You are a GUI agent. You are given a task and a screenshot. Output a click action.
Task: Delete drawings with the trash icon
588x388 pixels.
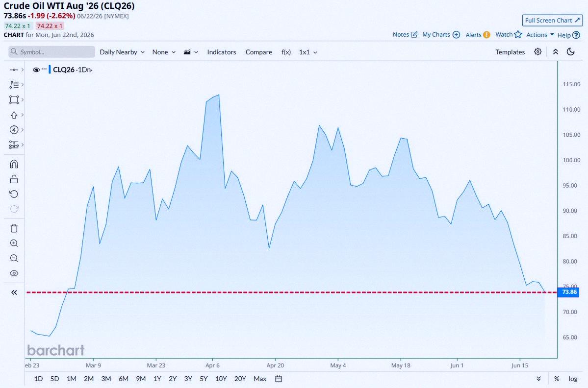click(14, 228)
